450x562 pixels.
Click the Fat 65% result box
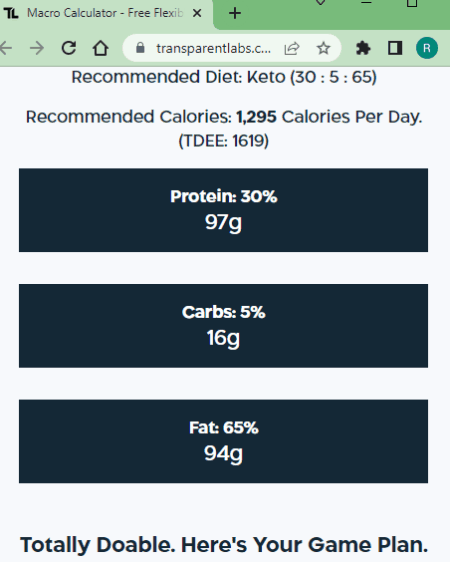[x=223, y=441]
